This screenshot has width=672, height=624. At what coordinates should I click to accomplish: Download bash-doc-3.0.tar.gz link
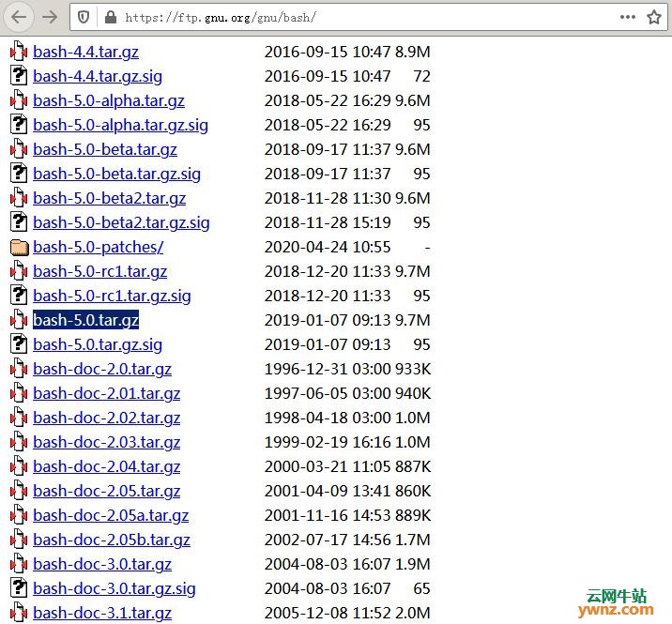(x=102, y=565)
